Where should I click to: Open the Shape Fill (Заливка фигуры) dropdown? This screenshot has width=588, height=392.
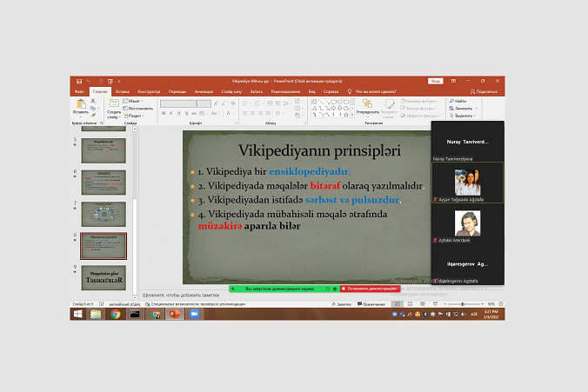(x=419, y=101)
